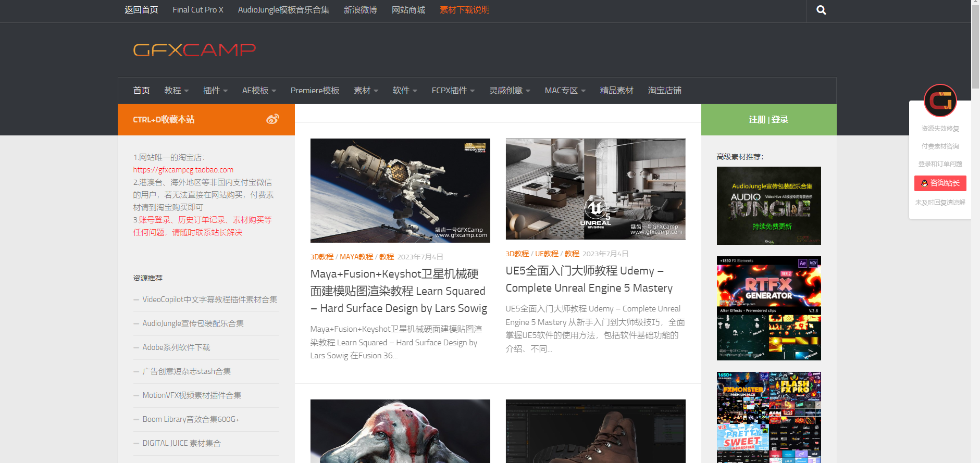Click CTRL+D收藏本站 orange banner

(x=206, y=120)
